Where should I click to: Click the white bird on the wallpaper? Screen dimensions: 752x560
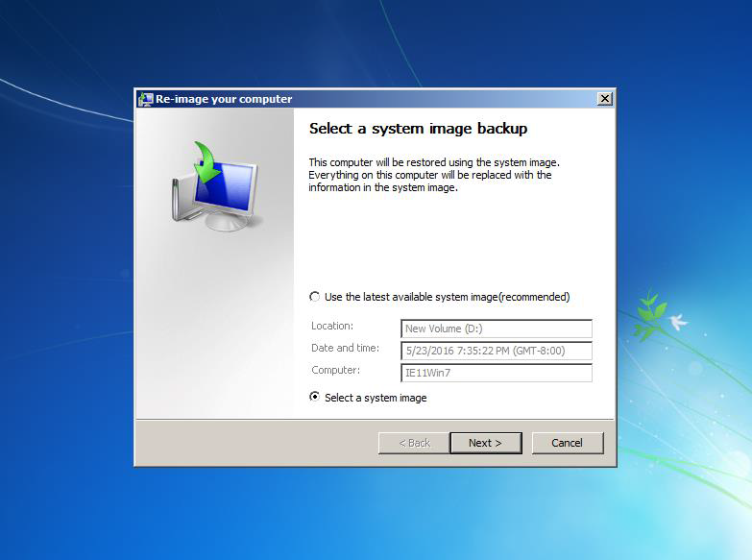(x=678, y=323)
